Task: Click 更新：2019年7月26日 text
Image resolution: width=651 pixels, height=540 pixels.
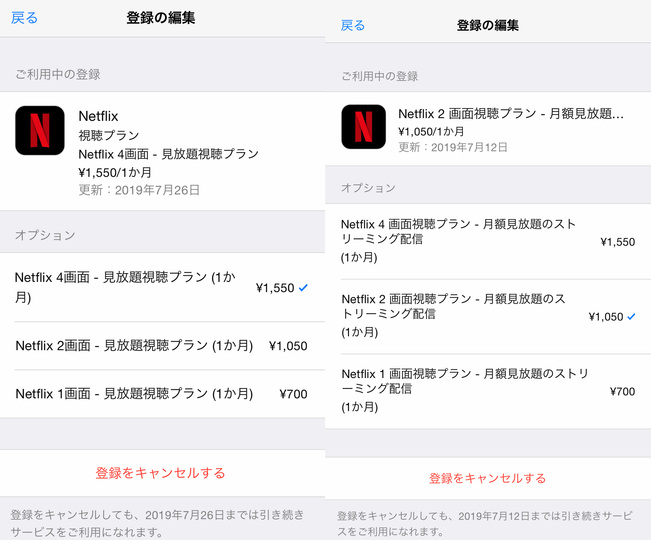Action: pos(139,190)
